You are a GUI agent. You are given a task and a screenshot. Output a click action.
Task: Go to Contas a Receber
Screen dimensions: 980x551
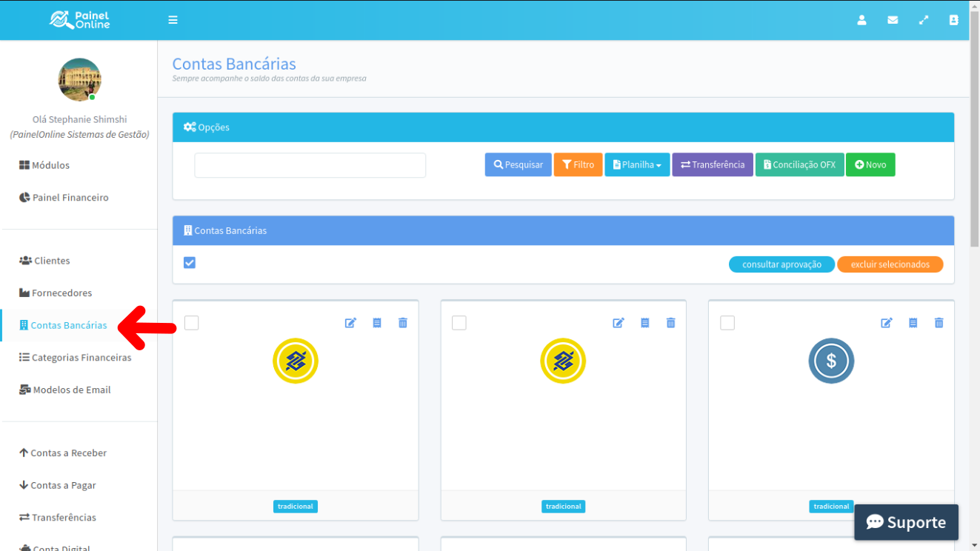pos(63,453)
